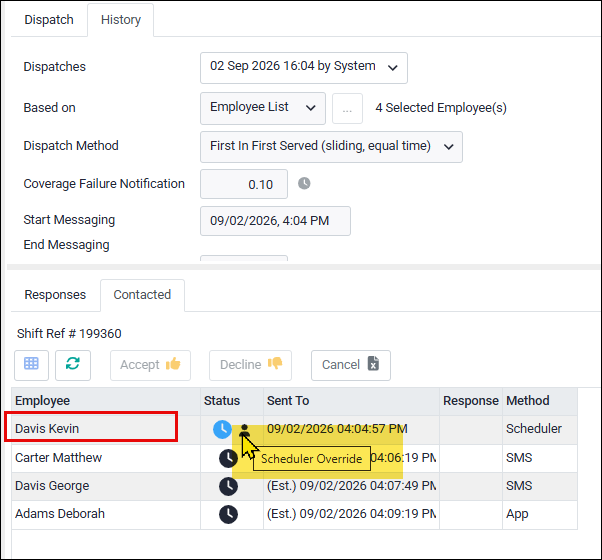Click the Status column header
The height and width of the screenshot is (560, 602).
click(232, 401)
